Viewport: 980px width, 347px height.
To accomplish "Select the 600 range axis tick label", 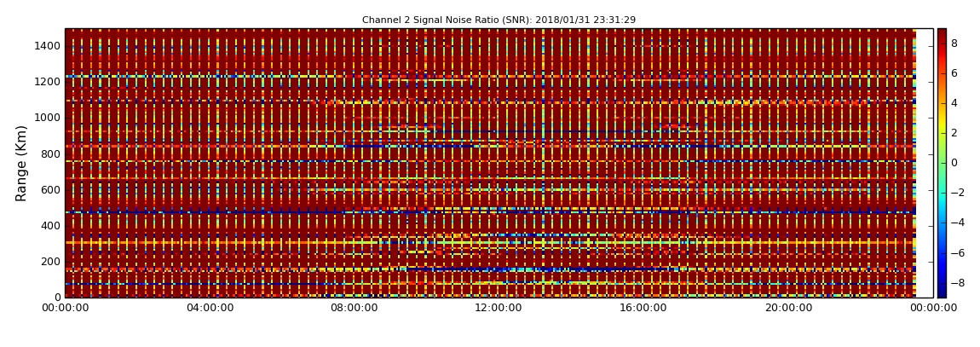I will [49, 190].
